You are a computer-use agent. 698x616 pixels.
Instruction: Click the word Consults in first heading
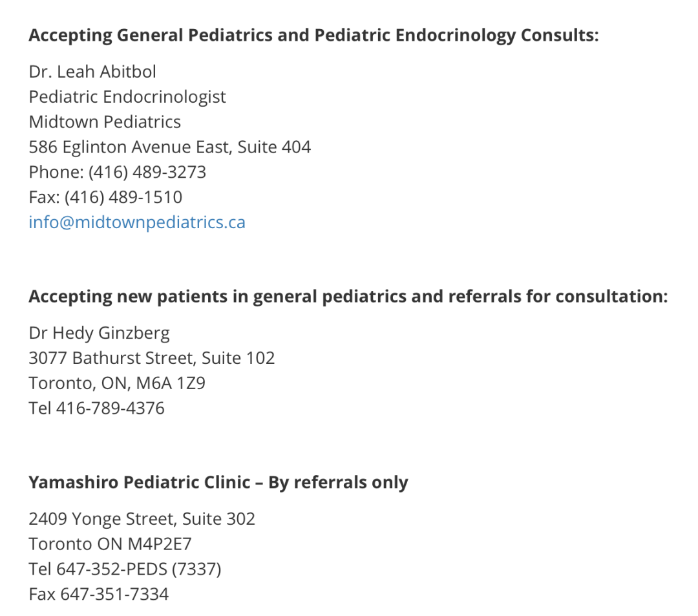pyautogui.click(x=560, y=36)
